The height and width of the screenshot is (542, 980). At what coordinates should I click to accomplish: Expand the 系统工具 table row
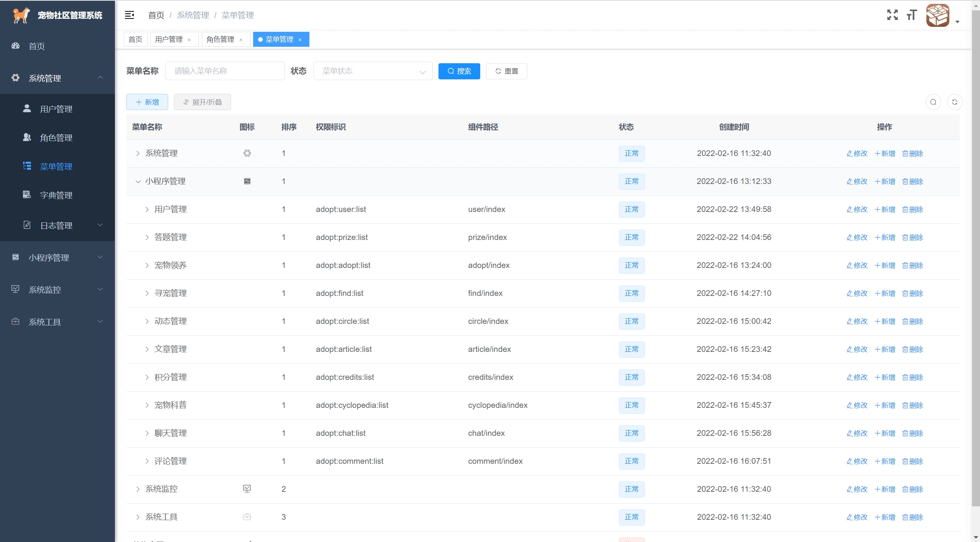(x=138, y=517)
